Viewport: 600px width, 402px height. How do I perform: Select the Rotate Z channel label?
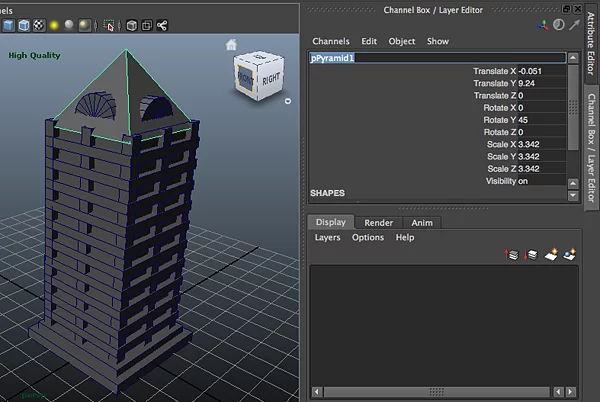(499, 132)
